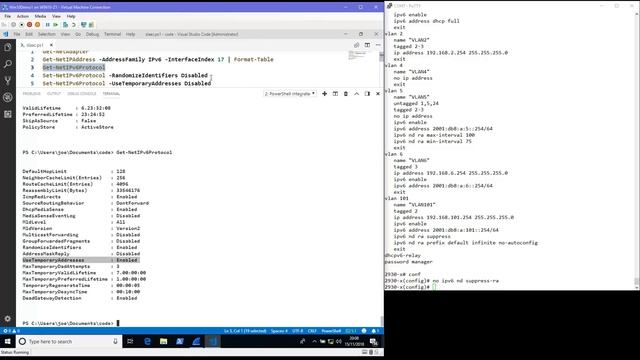Image resolution: width=640 pixels, height=360 pixels.
Task: Switch to the Debug Console panel tab
Action: click(x=82, y=94)
